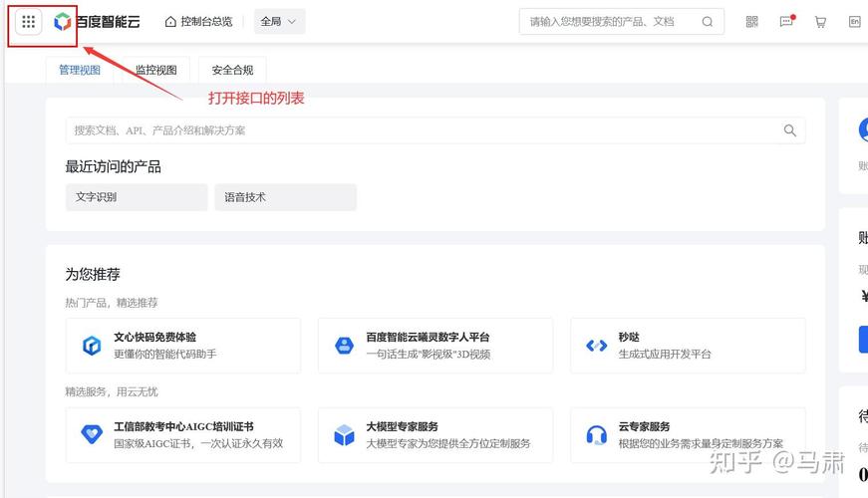Screen dimensions: 868x498
Task: Open the message notifications icon
Action: coord(786,22)
